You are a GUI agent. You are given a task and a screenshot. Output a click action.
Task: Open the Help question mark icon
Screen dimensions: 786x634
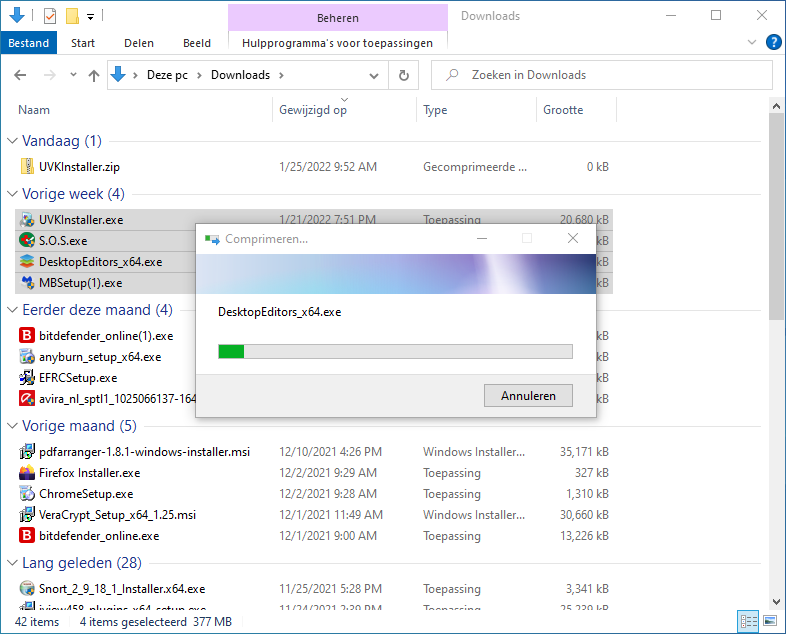[x=773, y=42]
